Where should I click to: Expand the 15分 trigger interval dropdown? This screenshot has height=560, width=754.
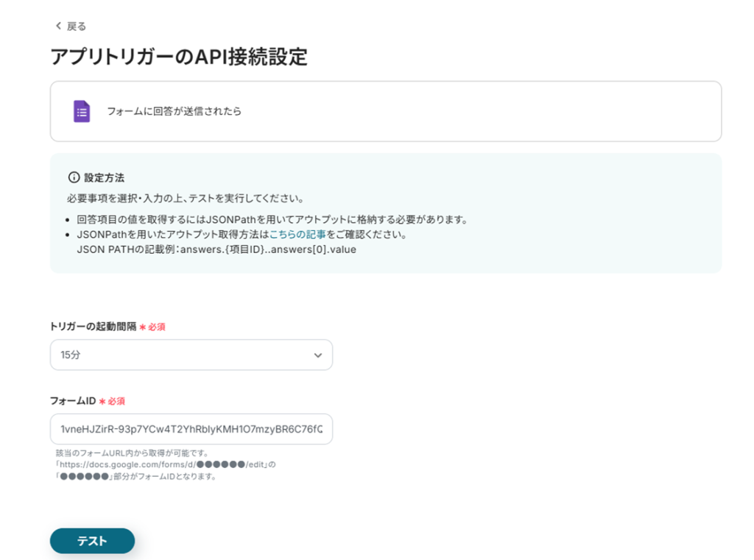click(x=191, y=355)
